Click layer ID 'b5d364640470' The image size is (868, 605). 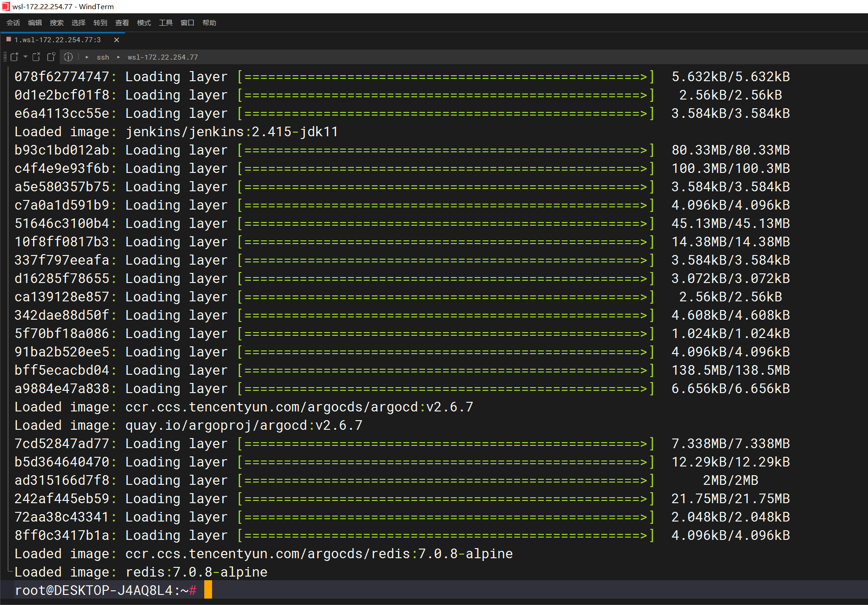[62, 462]
